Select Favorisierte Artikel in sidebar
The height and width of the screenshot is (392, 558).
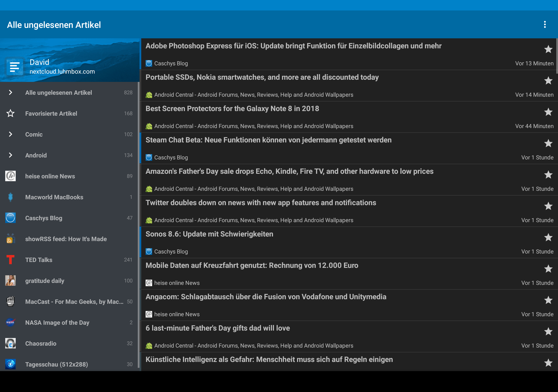[x=51, y=113]
